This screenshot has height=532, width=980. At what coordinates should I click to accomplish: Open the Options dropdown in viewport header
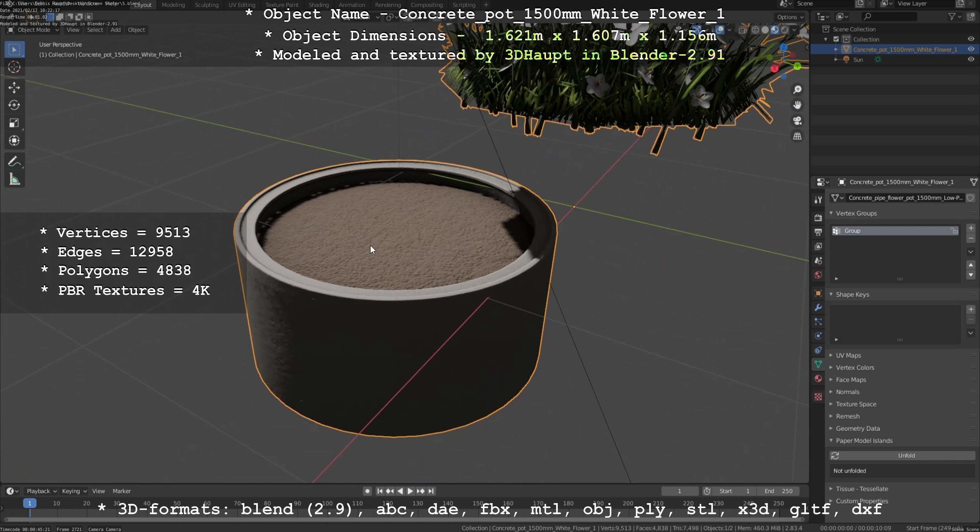click(x=790, y=17)
